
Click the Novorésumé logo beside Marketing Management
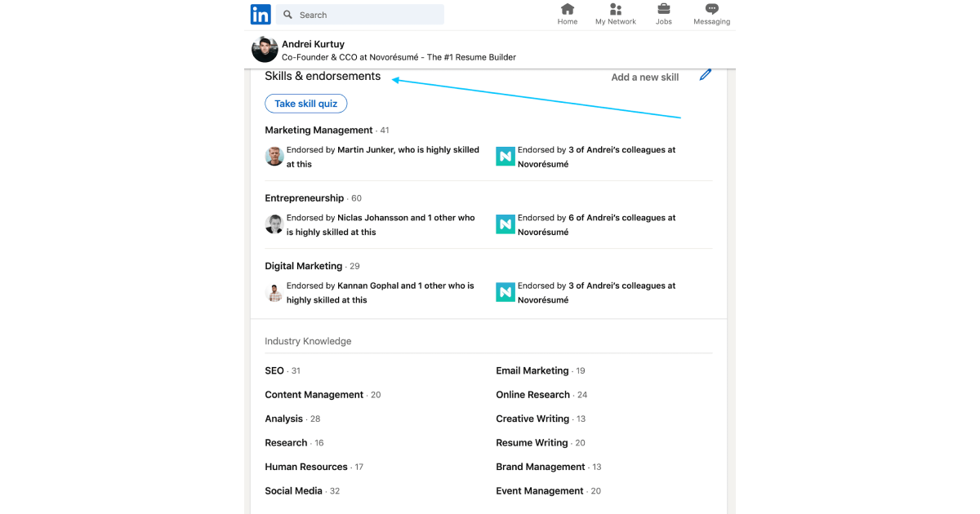[x=506, y=157]
